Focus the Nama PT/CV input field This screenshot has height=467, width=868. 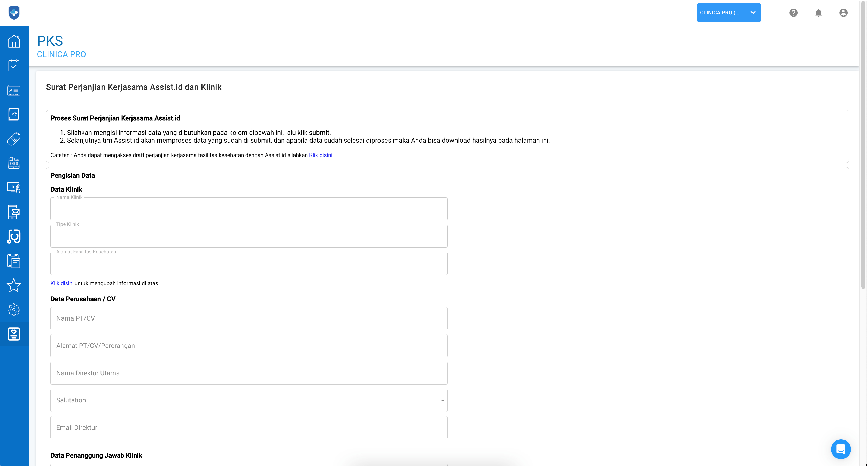coord(249,318)
